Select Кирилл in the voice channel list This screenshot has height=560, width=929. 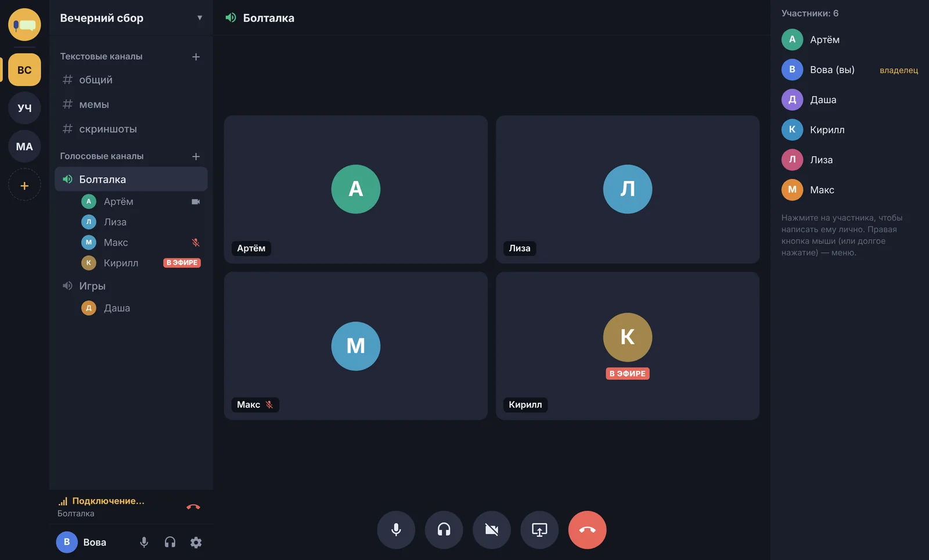click(x=141, y=263)
